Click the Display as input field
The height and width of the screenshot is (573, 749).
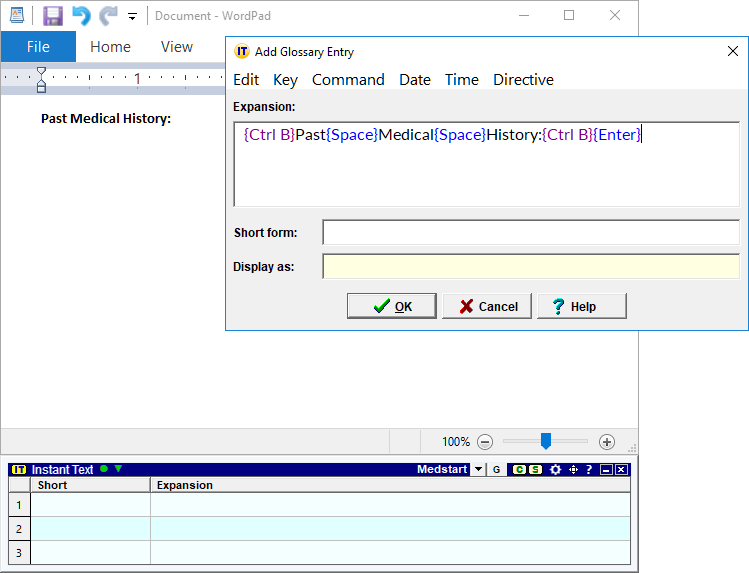tap(531, 266)
